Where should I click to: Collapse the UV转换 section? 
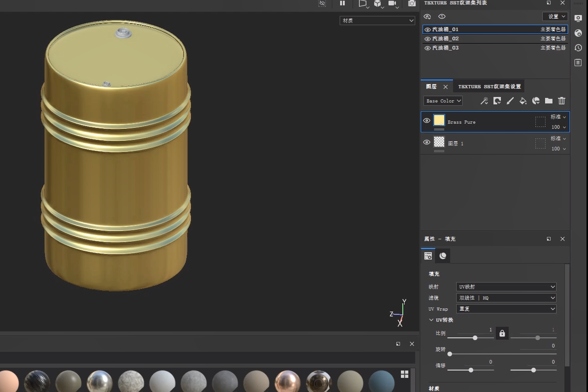(x=431, y=320)
